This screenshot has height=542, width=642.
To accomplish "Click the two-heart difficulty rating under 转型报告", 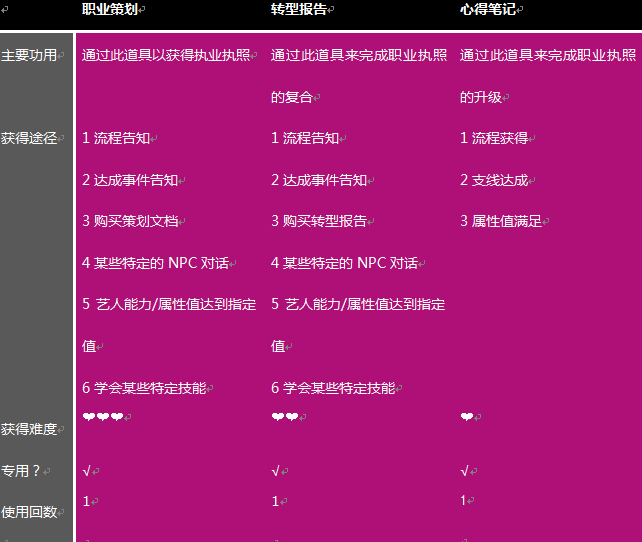I will point(285,417).
